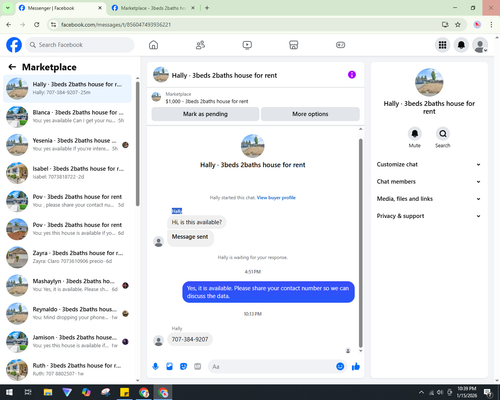Viewport: 500px width, 400px height.
Task: Click More options button
Action: [310, 114]
